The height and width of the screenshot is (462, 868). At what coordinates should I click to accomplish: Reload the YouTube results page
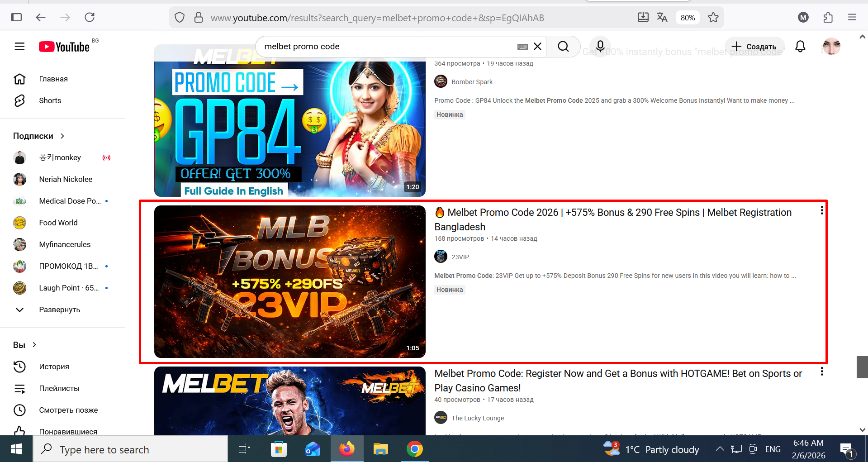pos(90,17)
